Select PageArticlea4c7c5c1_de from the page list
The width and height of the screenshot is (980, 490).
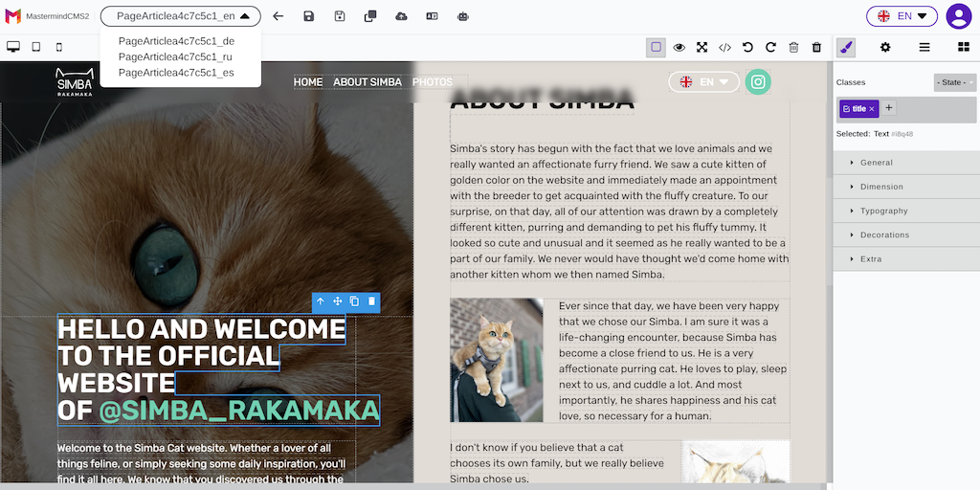point(176,41)
